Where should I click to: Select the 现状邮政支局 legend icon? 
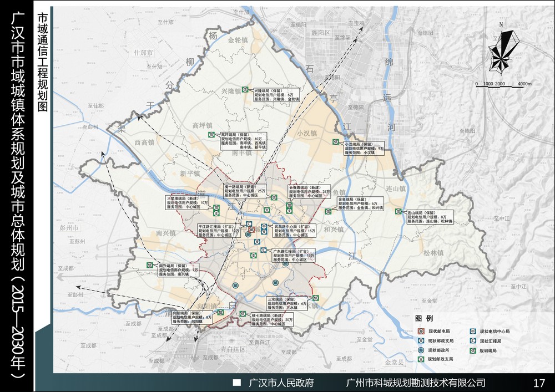coord(422,340)
